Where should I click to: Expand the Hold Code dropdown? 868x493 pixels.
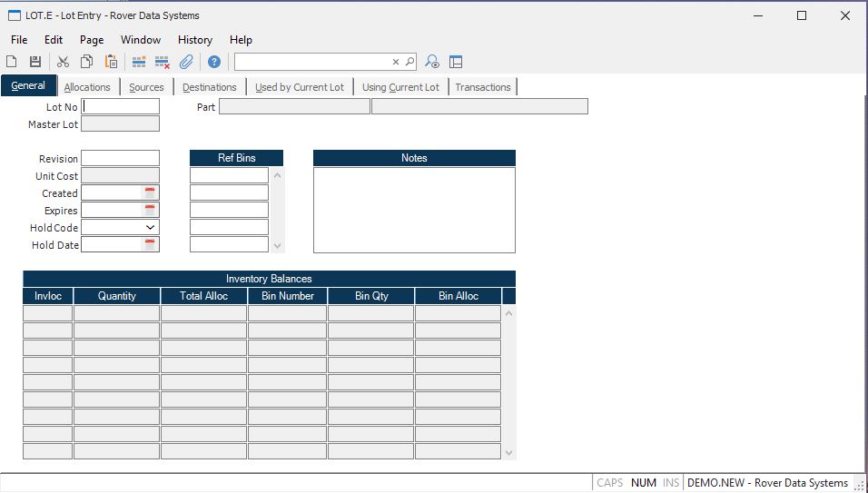[x=150, y=228]
